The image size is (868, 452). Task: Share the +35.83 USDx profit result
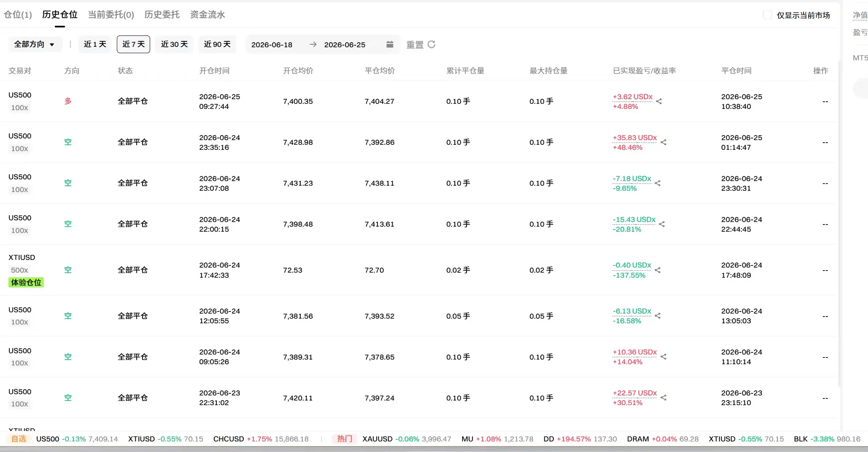[663, 142]
